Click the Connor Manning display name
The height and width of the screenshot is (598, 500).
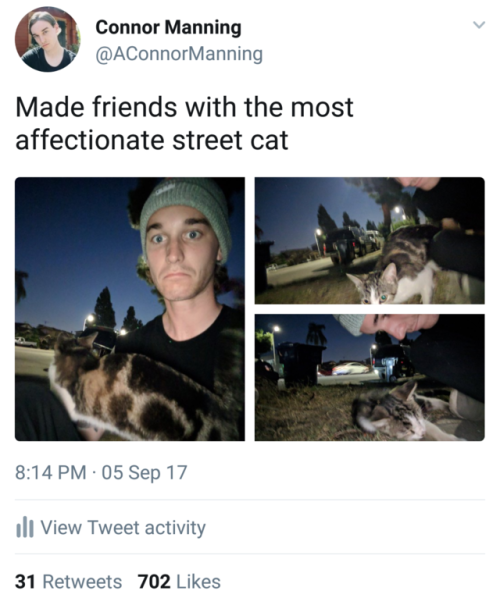coord(168,27)
